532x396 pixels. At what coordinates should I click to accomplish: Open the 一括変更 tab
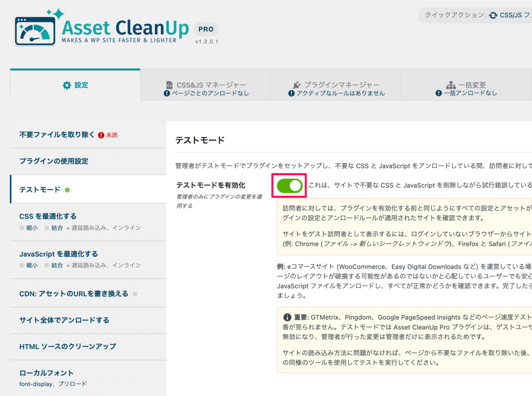[x=466, y=85]
